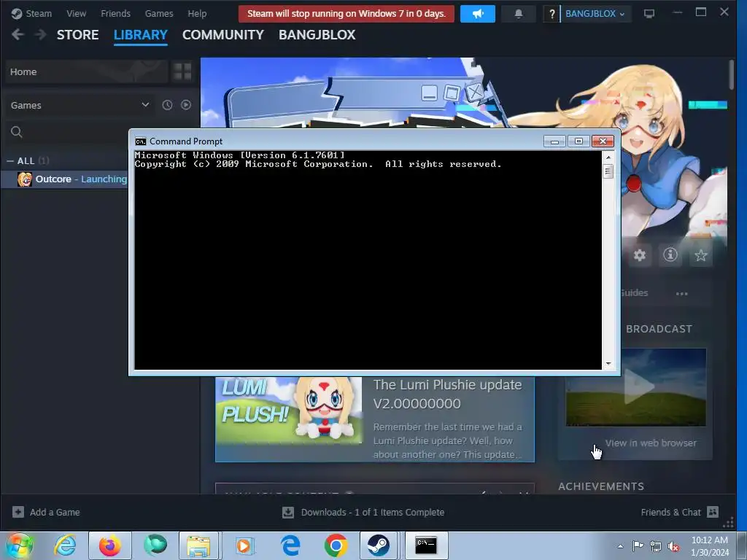Click the Add a Game label
The width and height of the screenshot is (747, 560).
point(55,513)
